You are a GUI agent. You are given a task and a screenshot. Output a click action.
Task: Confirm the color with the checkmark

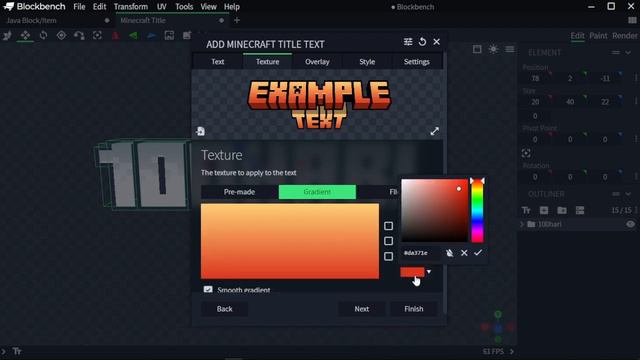(478, 253)
